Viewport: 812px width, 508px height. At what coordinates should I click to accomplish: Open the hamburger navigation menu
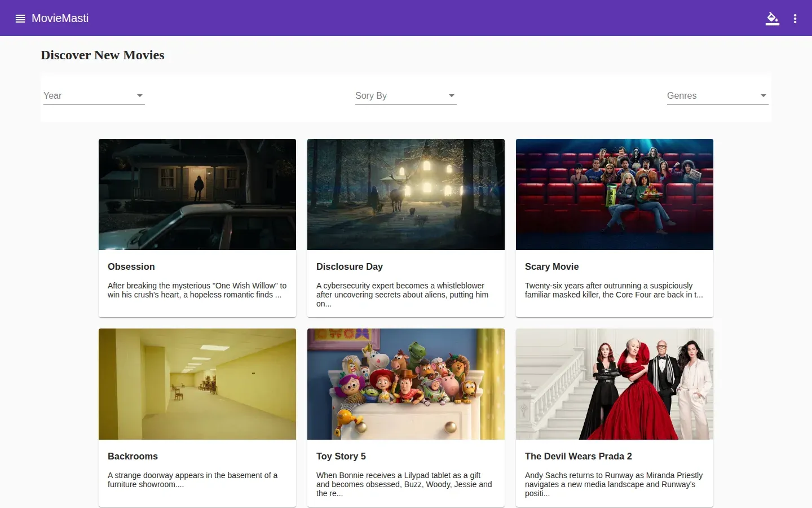coord(20,19)
